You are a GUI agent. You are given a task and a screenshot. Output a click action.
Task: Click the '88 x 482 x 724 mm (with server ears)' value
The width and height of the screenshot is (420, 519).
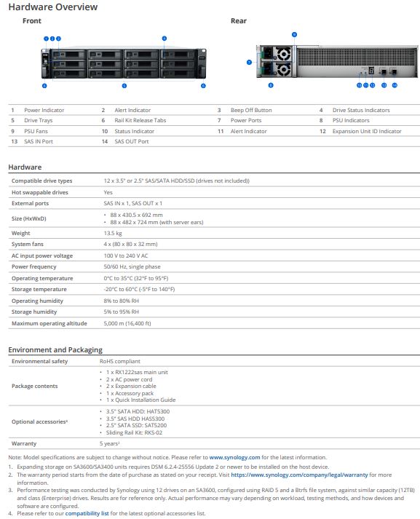pyautogui.click(x=156, y=222)
